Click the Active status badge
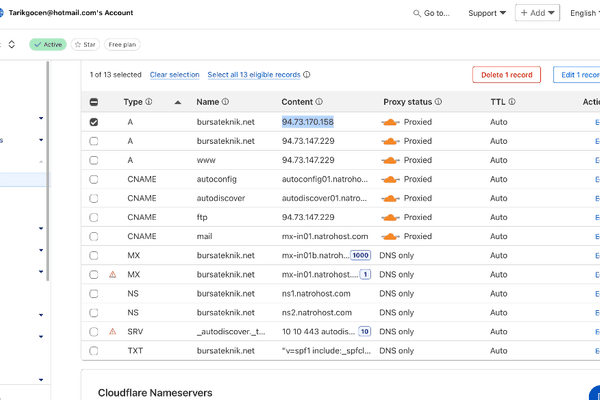Image resolution: width=600 pixels, height=400 pixels. [48, 45]
